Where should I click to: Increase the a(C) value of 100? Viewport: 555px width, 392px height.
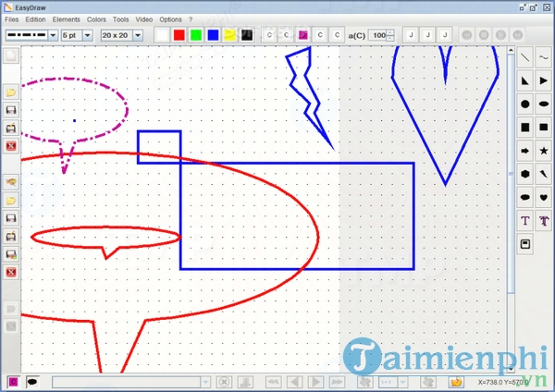[x=390, y=32]
